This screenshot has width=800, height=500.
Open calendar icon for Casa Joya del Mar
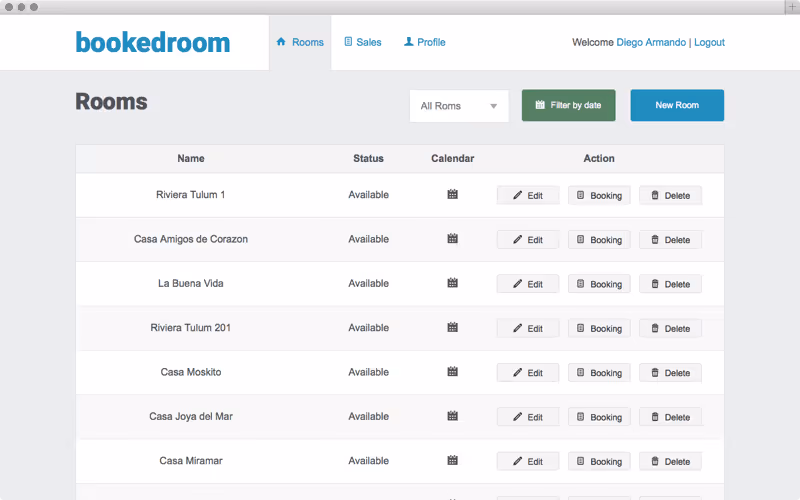click(x=453, y=416)
